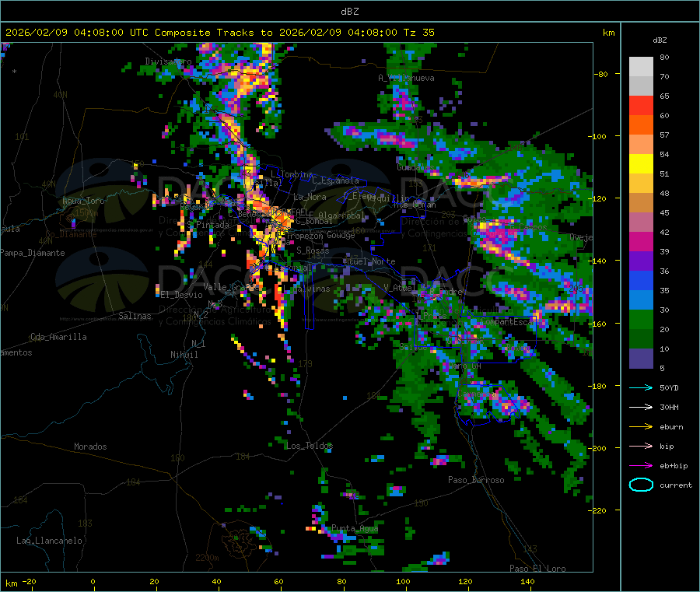Select the green 20 dBZ color swatch
This screenshot has height=592, width=700.
click(x=641, y=320)
